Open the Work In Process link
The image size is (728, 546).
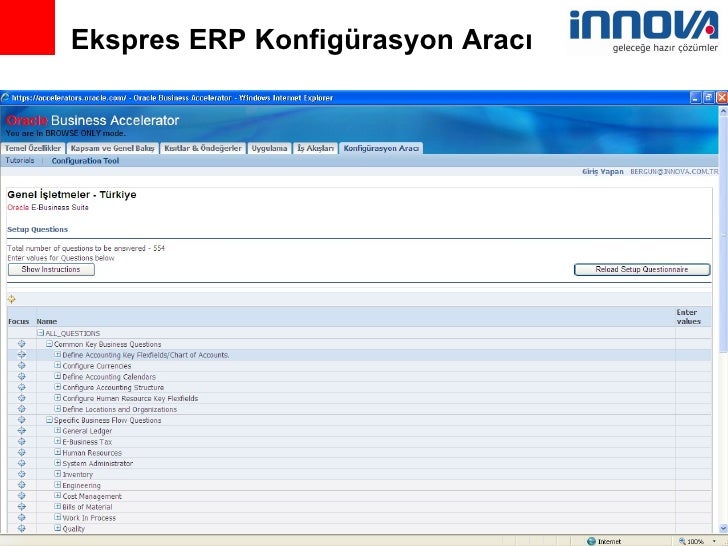[89, 518]
